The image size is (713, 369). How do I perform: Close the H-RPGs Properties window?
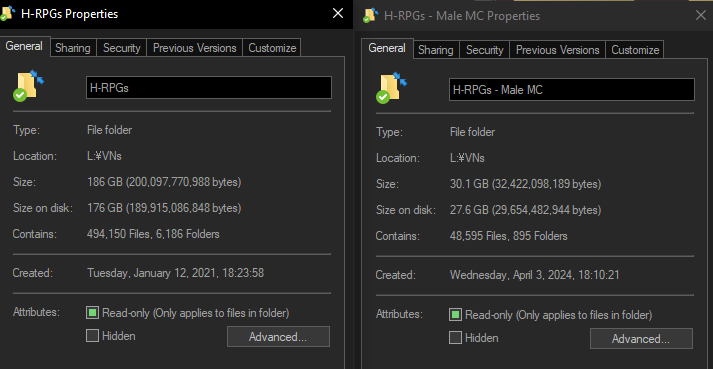[338, 14]
